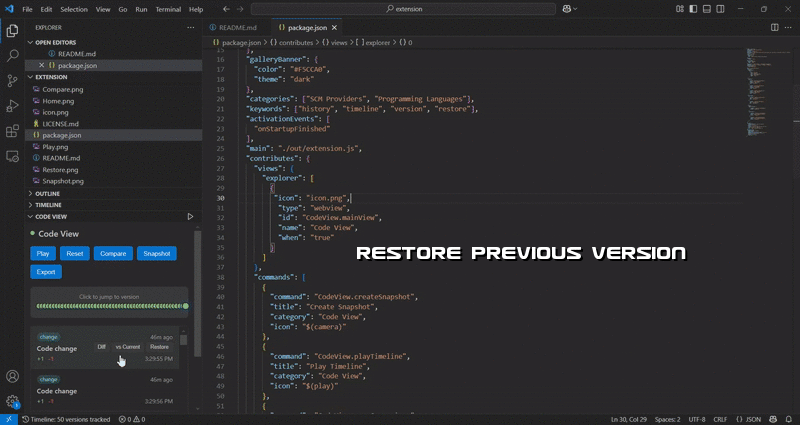Toggle the Secondary Side Bar
The image size is (800, 425).
[720, 9]
